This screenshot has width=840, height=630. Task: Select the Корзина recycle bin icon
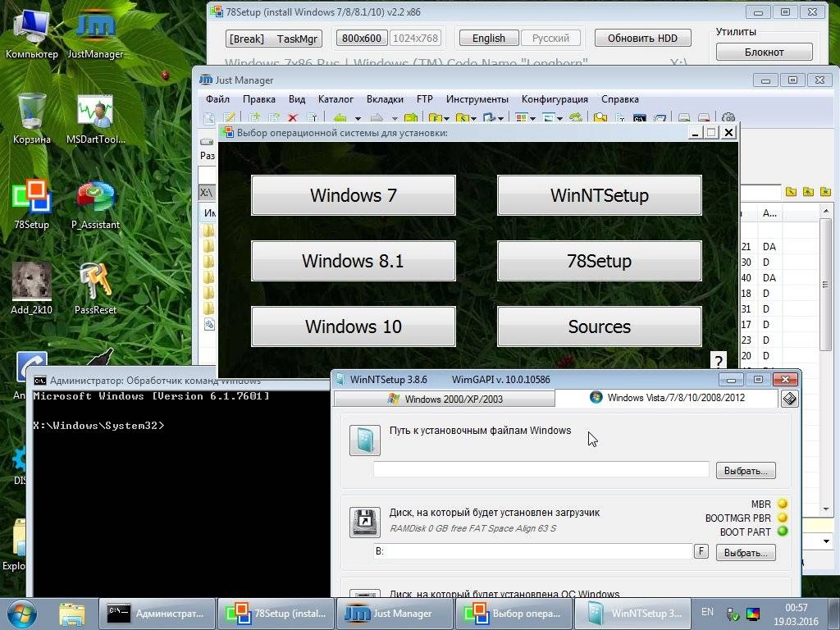coord(31,118)
